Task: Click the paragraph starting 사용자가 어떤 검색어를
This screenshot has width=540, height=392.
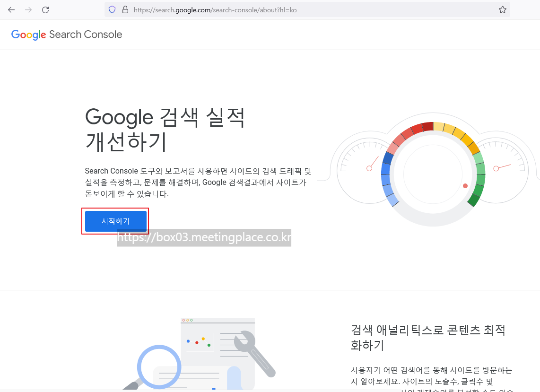Action: tap(432, 379)
